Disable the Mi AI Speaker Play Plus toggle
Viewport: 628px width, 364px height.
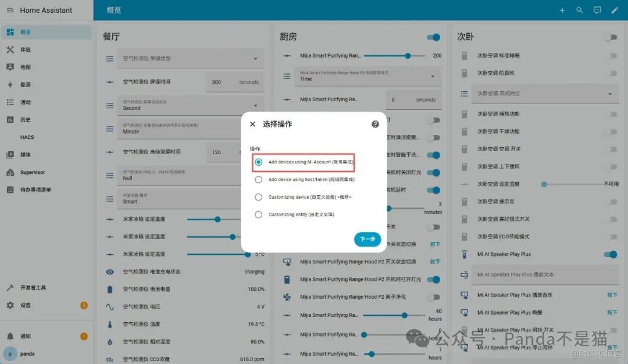(x=610, y=254)
